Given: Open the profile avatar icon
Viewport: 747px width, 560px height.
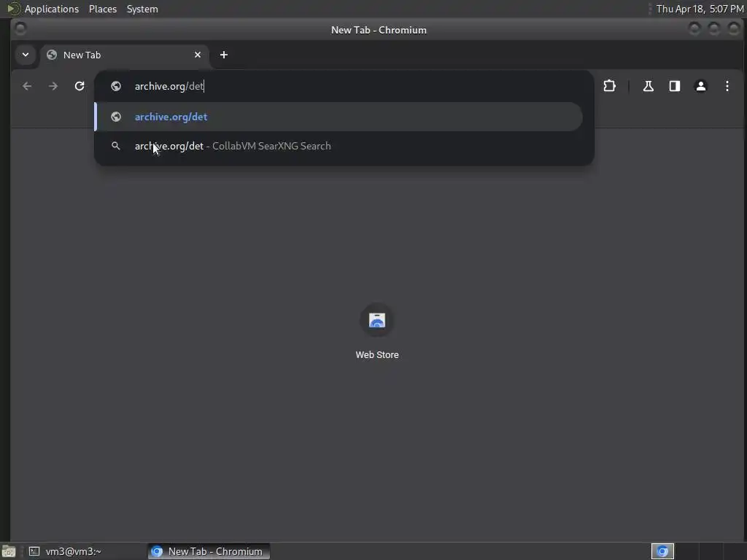Looking at the screenshot, I should tap(701, 86).
